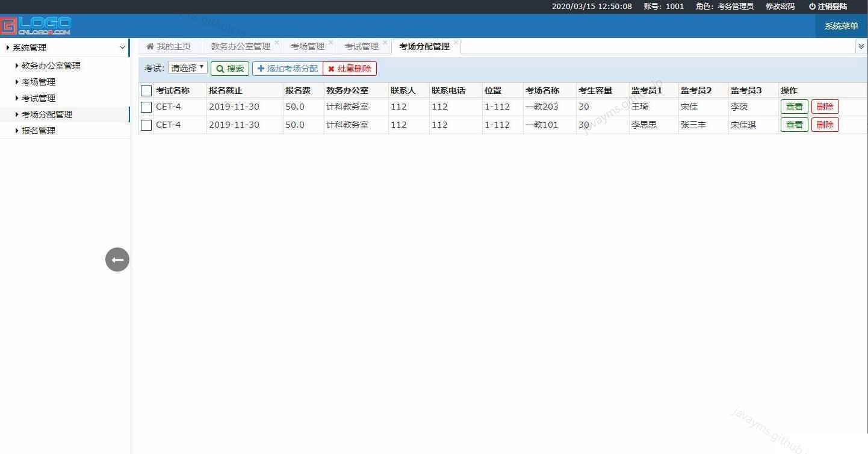Open 修改密码 in the top bar
Viewport: 868px width, 454px height.
point(780,6)
